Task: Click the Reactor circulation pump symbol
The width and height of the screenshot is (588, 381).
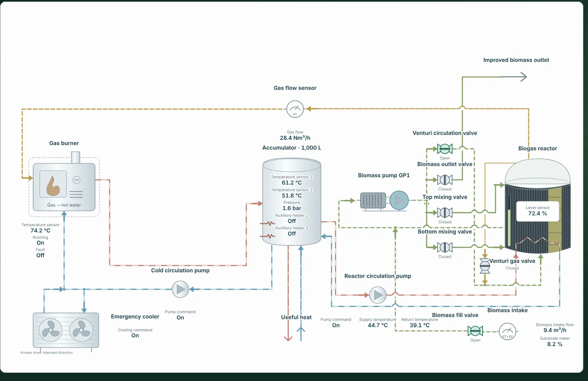Action: [378, 295]
